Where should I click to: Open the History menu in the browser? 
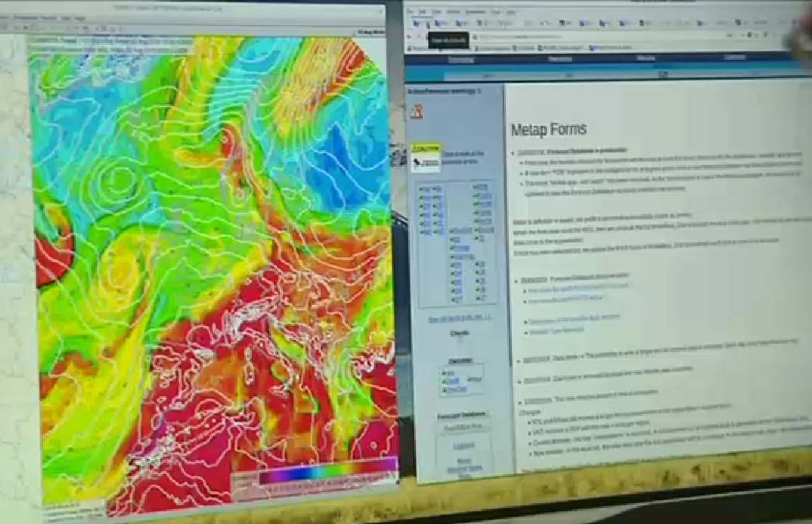point(453,11)
